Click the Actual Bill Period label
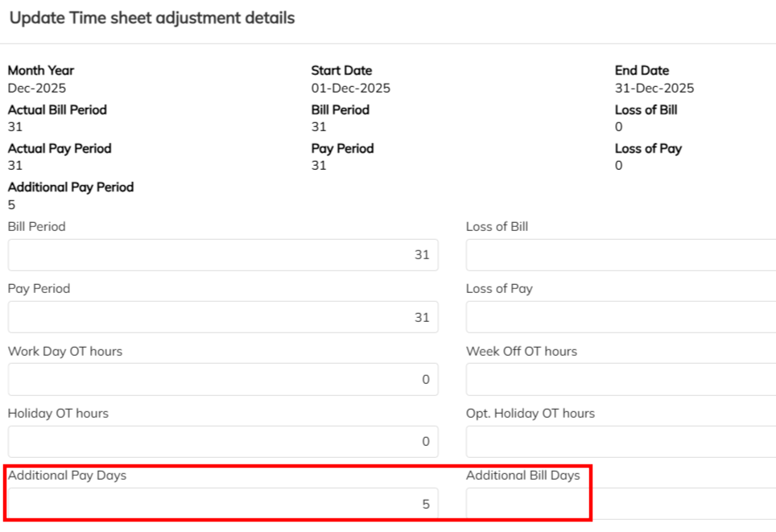Viewport: 776px width, 532px height. [x=57, y=109]
